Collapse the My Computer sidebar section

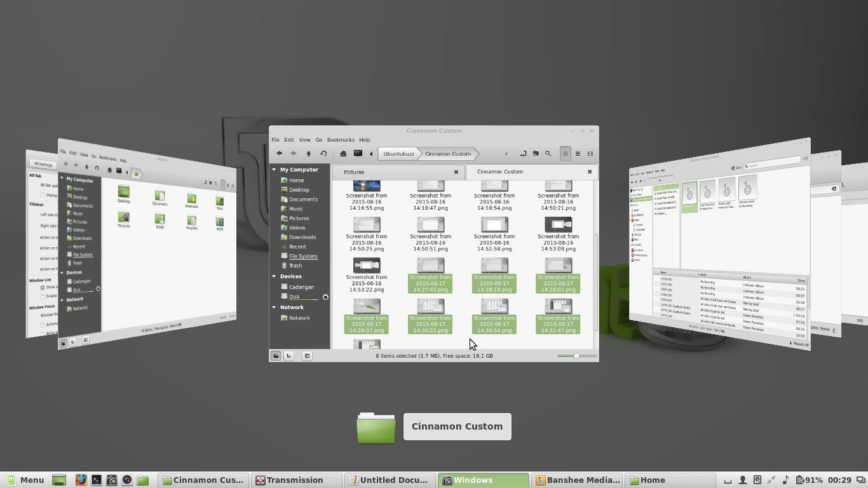[275, 169]
